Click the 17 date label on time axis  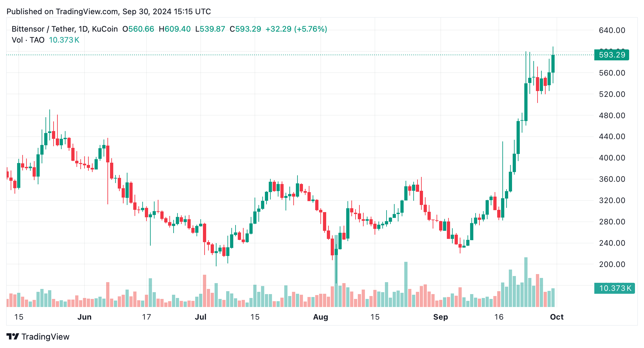(146, 317)
